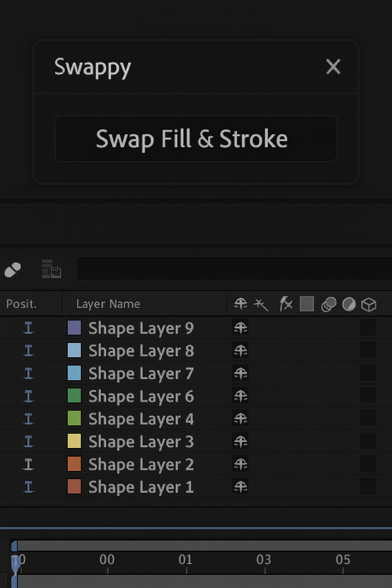The image size is (392, 588).
Task: Click the 03 mark on the time ruler
Action: tap(264, 560)
